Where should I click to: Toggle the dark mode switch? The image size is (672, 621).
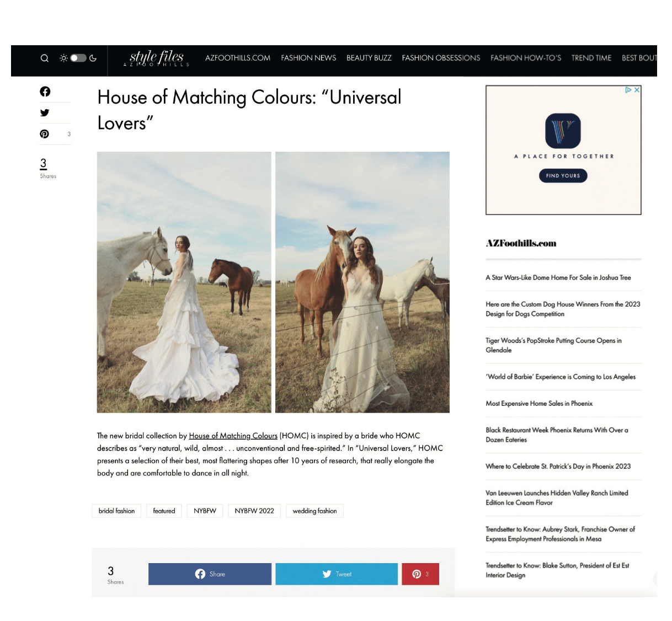[78, 58]
